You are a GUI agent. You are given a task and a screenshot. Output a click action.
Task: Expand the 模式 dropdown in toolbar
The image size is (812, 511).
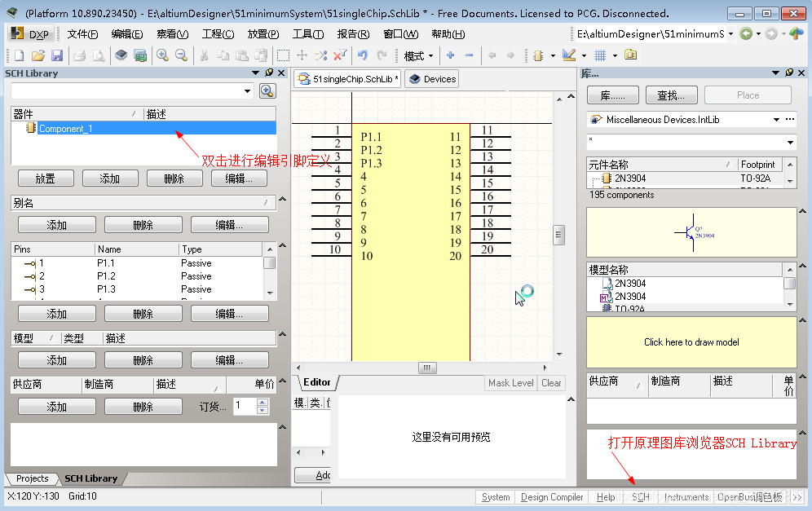click(x=431, y=55)
